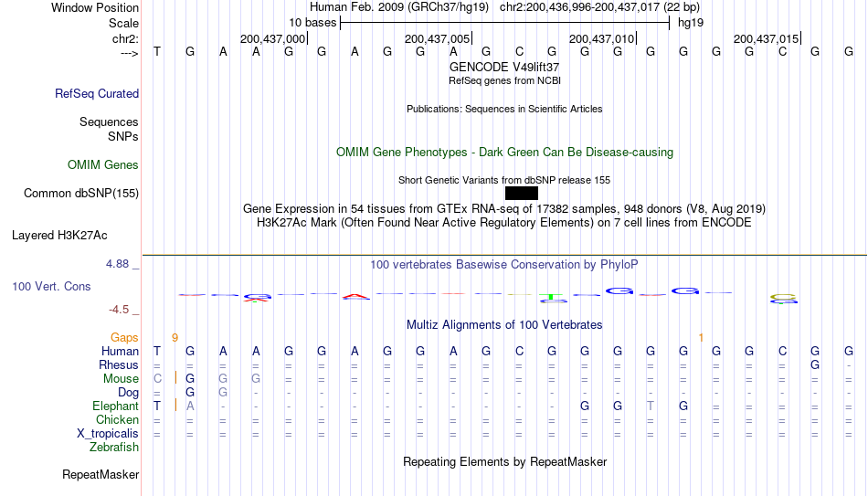Click the GENCODE V49lift37 track title
868x496 pixels.
click(x=504, y=67)
